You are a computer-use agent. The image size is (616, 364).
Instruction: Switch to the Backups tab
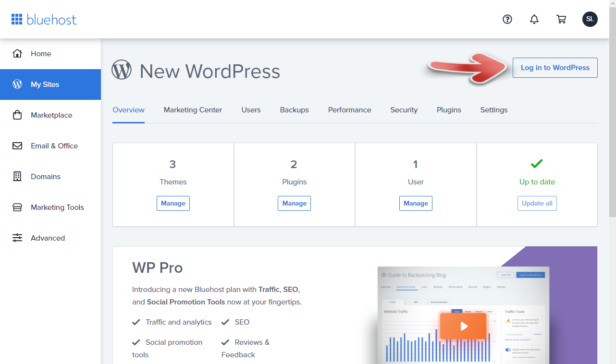(x=295, y=110)
